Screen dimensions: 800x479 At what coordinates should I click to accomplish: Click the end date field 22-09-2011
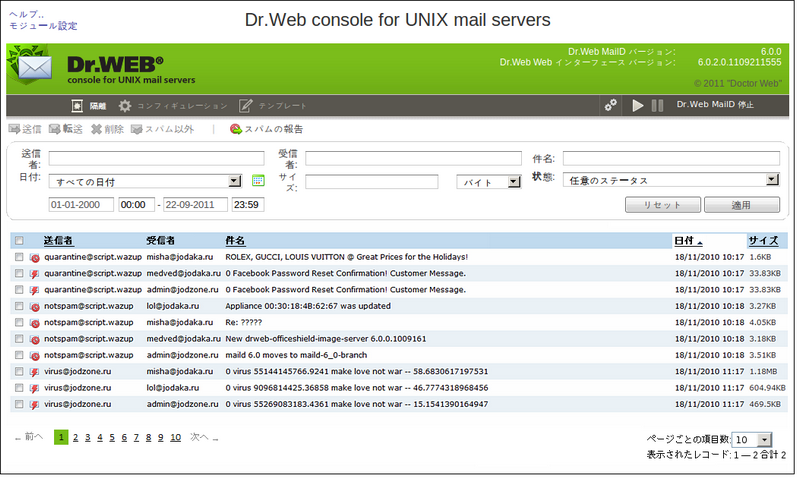195,205
